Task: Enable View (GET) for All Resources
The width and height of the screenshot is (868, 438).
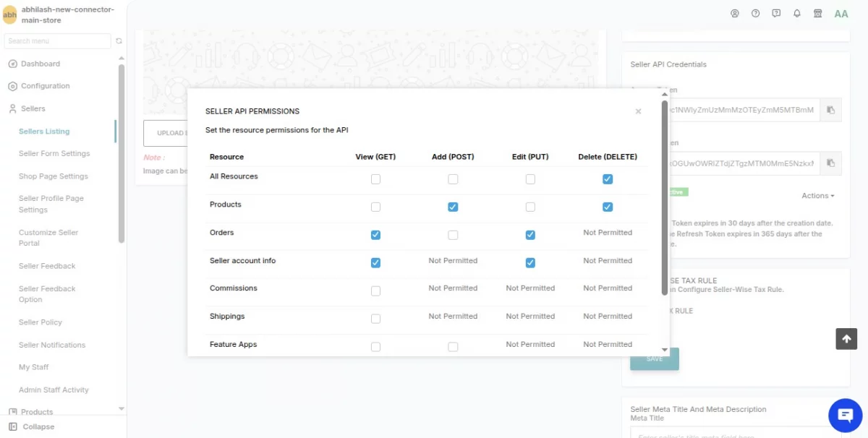Action: (x=375, y=179)
